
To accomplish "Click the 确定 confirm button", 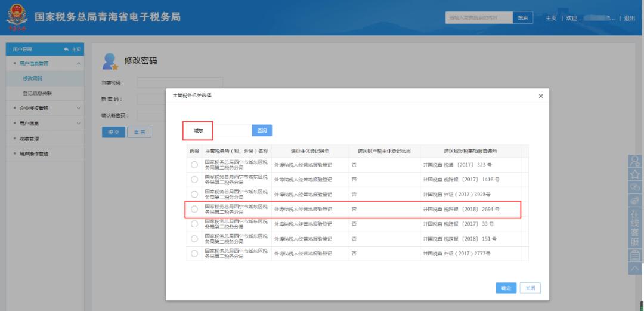I will 506,288.
